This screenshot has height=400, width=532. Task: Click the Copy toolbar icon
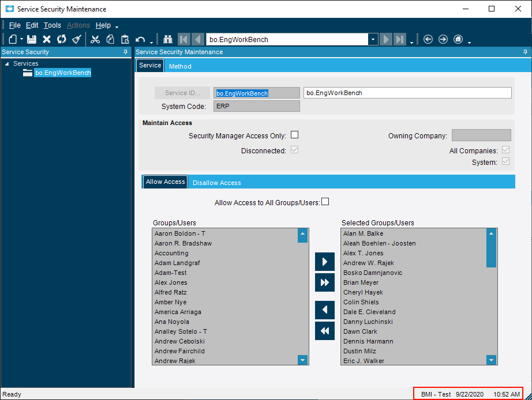coord(110,39)
